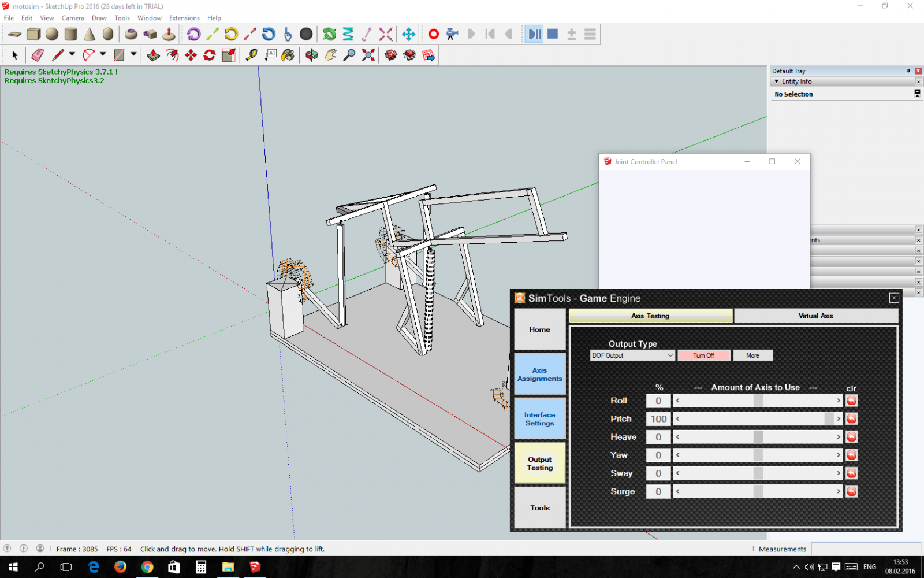
Task: Select the SketchyPhysics sphere shape tool
Action: [52, 34]
